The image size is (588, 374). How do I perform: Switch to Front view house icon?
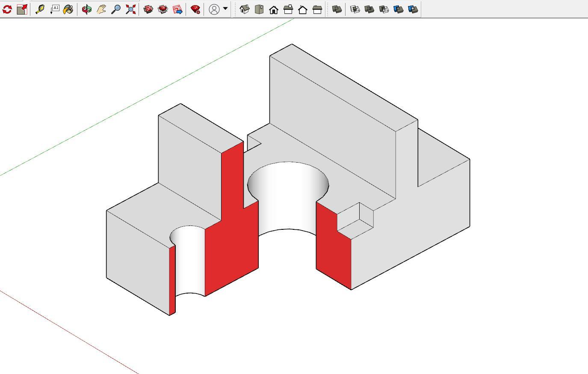click(x=274, y=9)
